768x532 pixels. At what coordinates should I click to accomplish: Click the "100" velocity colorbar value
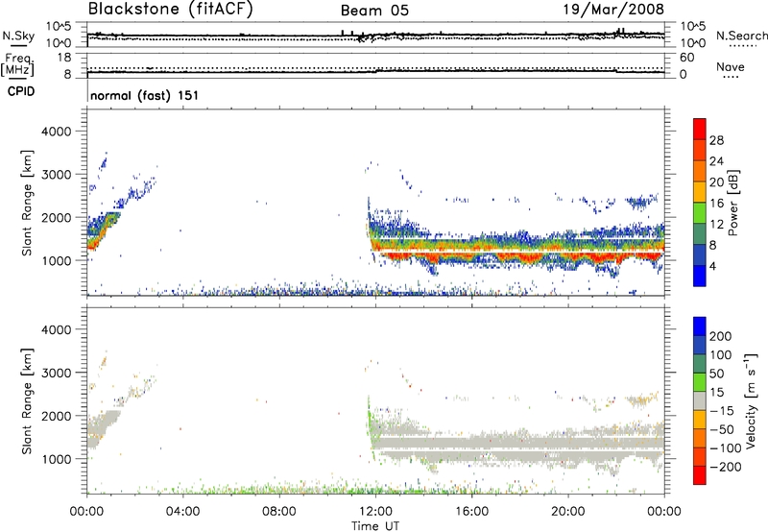coord(721,355)
